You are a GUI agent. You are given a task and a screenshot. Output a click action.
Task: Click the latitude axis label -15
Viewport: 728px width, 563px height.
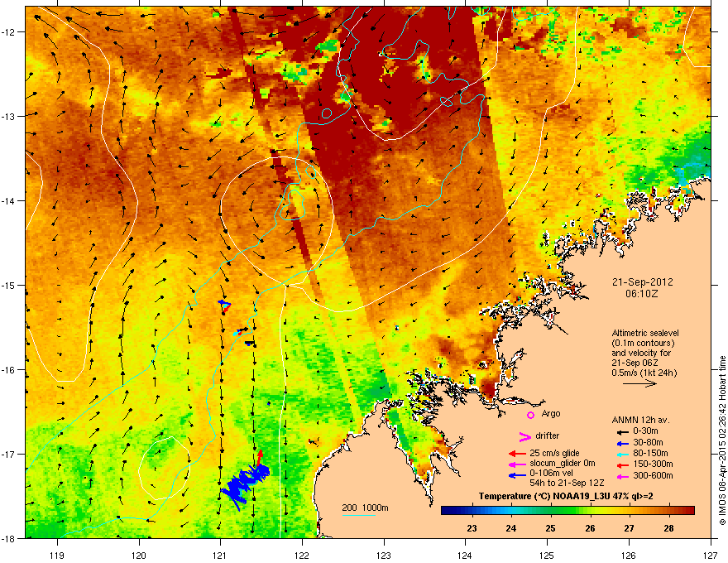(9, 285)
